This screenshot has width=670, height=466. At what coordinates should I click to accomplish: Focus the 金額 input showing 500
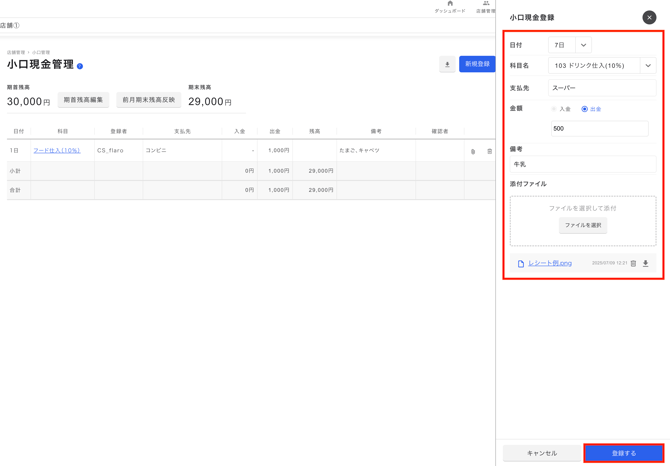[599, 129]
